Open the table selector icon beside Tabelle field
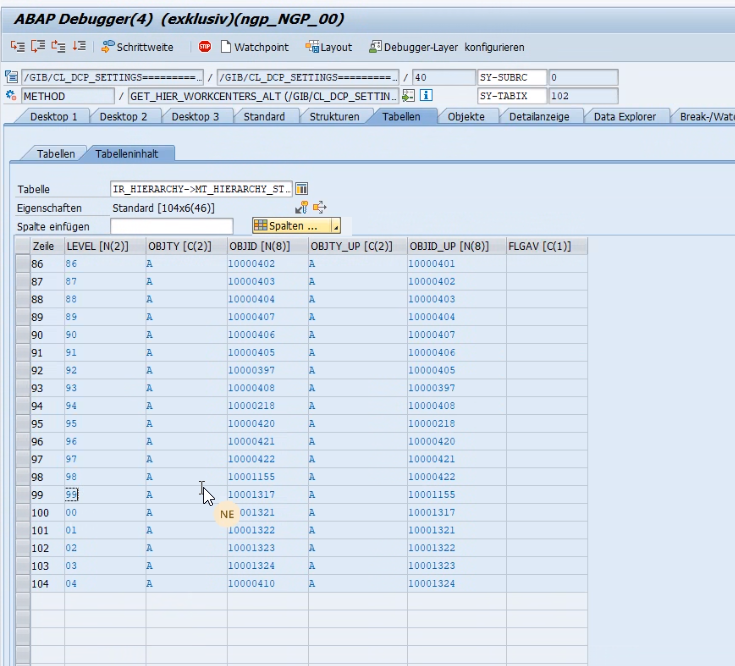The width and height of the screenshot is (735, 666). tap(302, 189)
